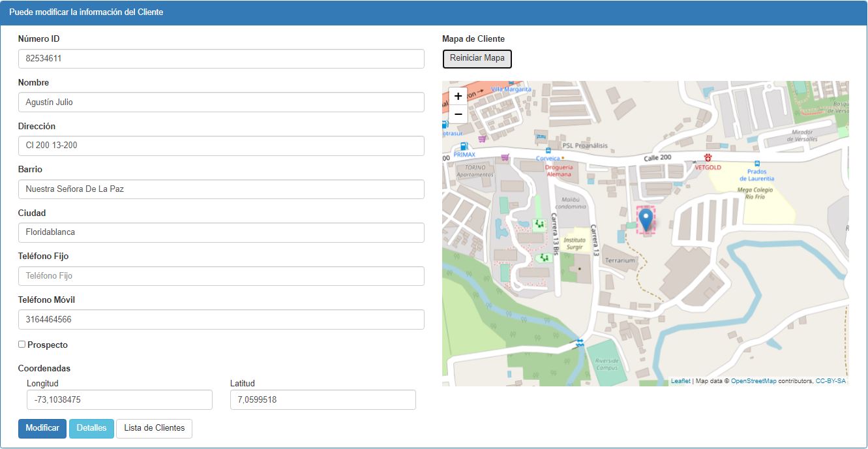Go to Lista de Clientes
868x449 pixels.
pos(154,429)
